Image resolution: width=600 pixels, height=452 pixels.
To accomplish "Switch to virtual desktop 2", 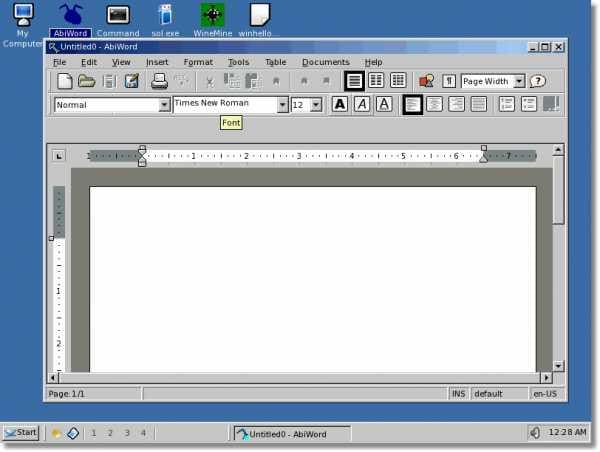I will 110,433.
